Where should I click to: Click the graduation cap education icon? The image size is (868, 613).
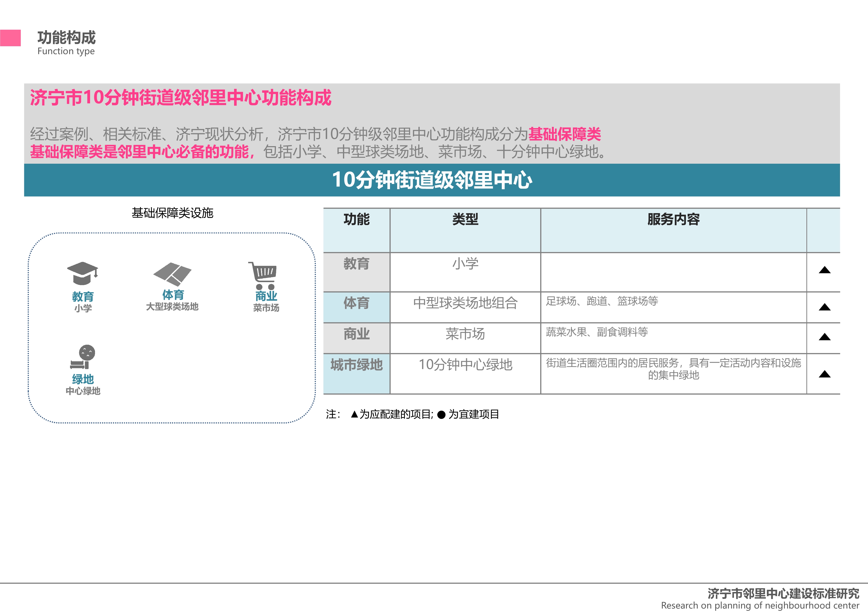coord(82,273)
